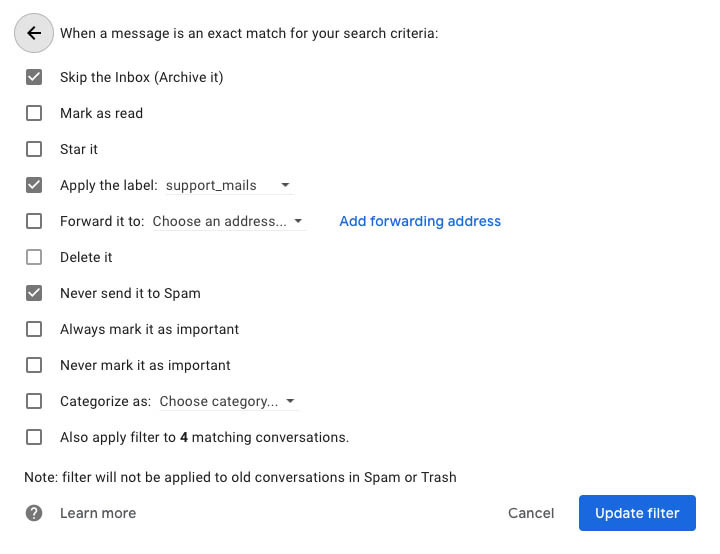Click the help question mark icon
This screenshot has height=554, width=720.
pos(34,513)
